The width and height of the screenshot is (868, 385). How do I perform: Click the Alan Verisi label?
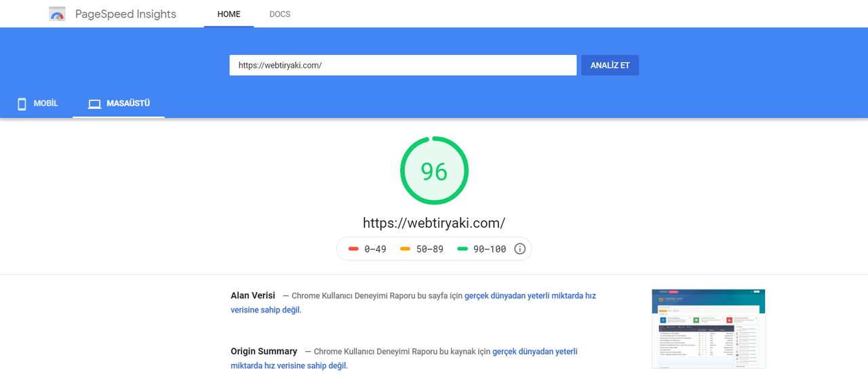pyautogui.click(x=253, y=296)
